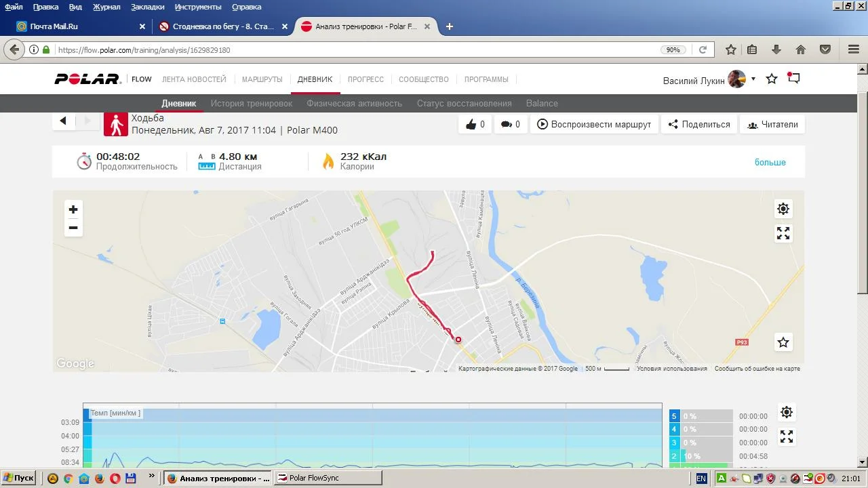
Task: Click the больше link
Action: (x=770, y=162)
